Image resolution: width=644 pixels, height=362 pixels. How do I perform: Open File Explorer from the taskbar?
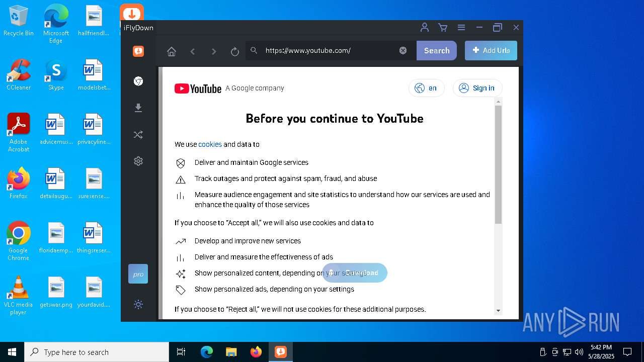pos(231,352)
